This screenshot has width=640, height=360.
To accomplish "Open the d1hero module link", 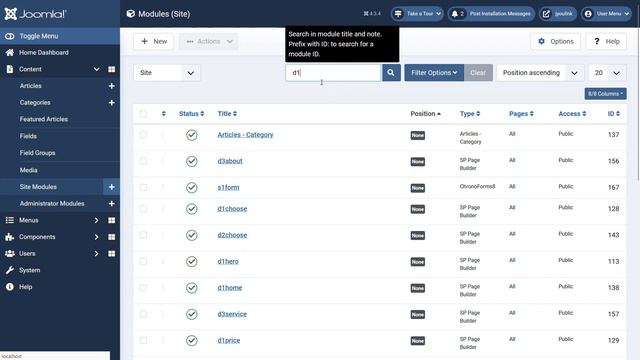I will 228,261.
